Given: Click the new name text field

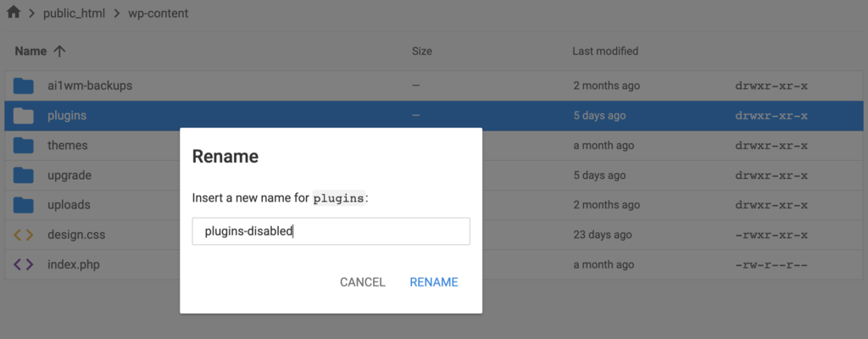Looking at the screenshot, I should click(x=331, y=231).
